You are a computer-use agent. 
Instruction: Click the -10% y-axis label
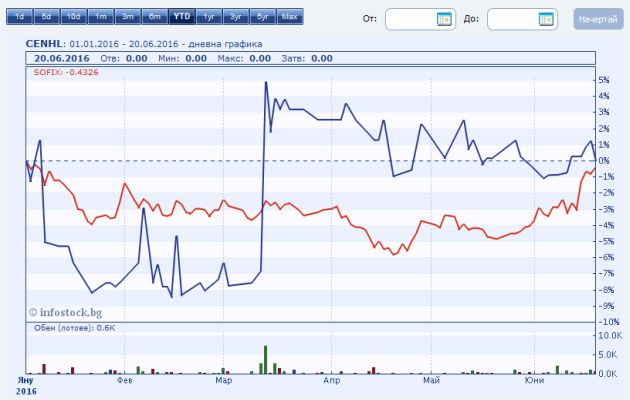point(609,322)
